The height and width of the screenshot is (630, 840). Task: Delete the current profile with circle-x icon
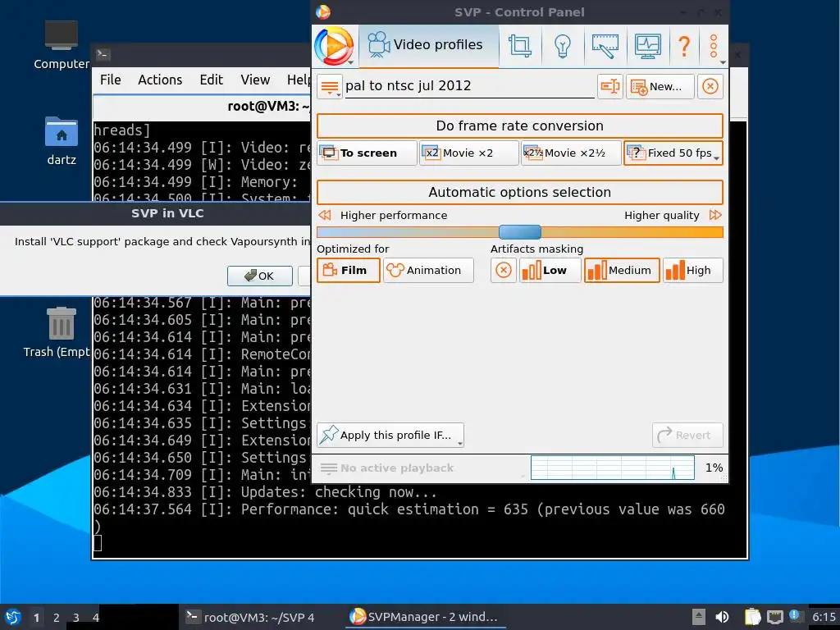710,86
